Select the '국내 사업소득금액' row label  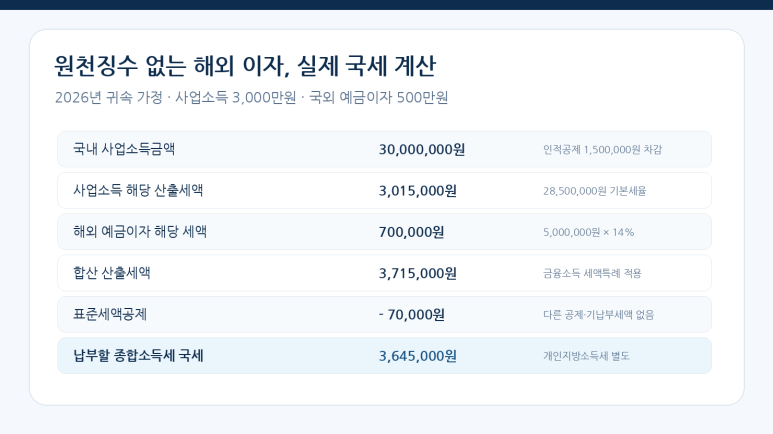pos(124,149)
